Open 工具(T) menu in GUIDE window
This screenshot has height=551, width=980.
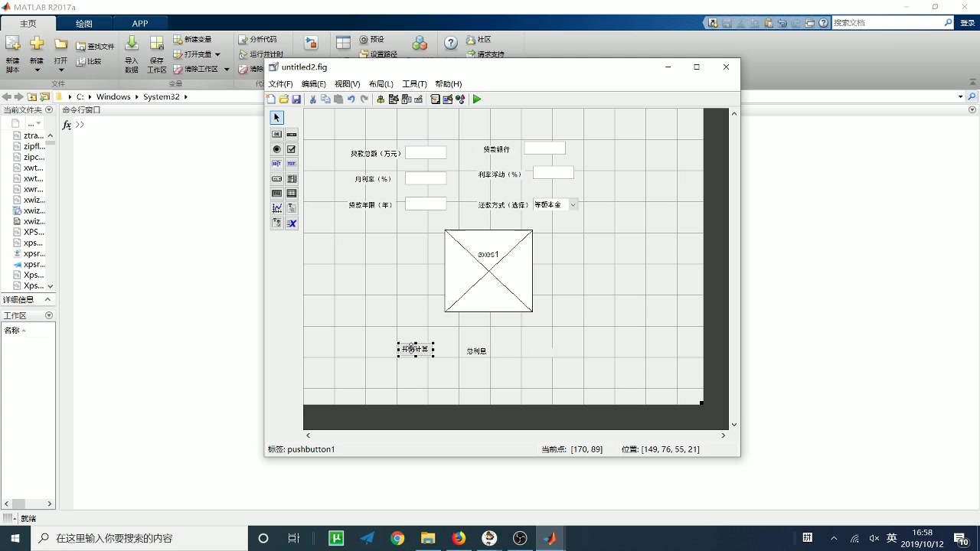(x=414, y=84)
